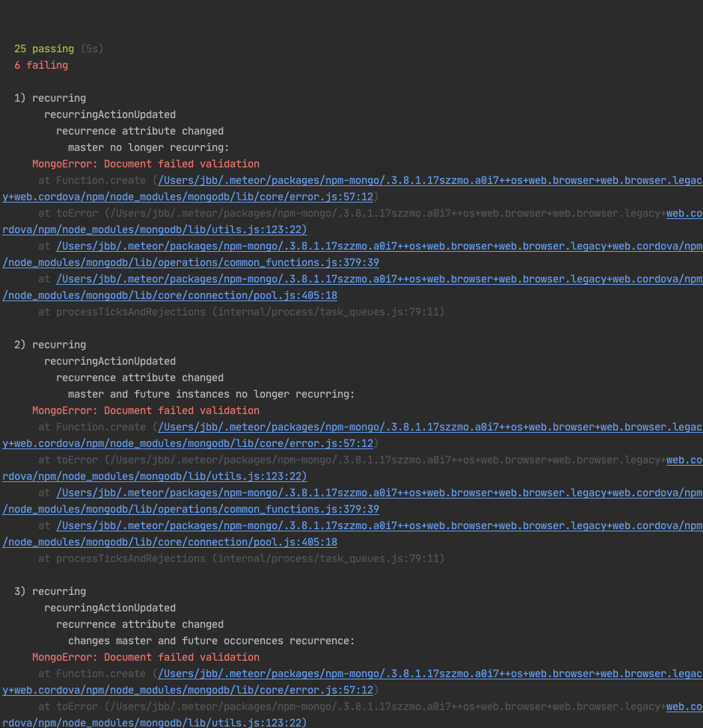Open utils.js:123:22 link under failure 3

click(155, 723)
